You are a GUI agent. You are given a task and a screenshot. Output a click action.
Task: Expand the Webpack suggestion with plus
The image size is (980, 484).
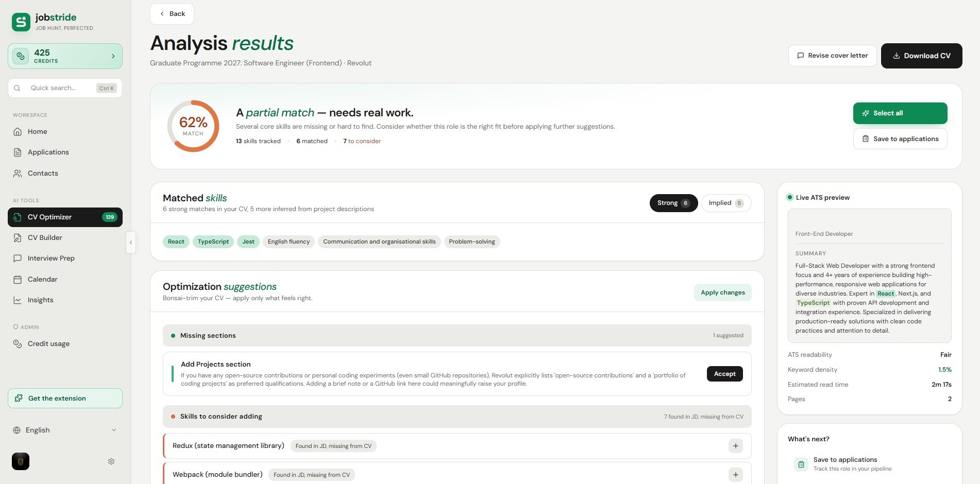click(x=736, y=475)
